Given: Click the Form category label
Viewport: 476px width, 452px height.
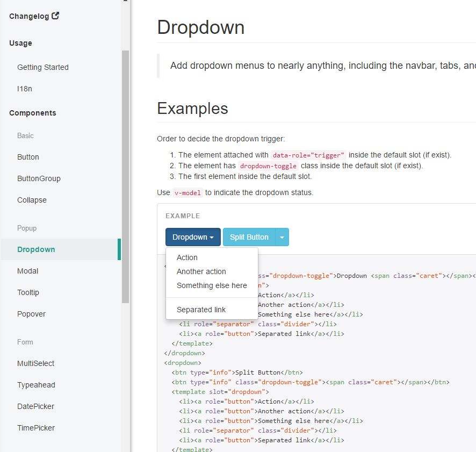Looking at the screenshot, I should tap(25, 342).
